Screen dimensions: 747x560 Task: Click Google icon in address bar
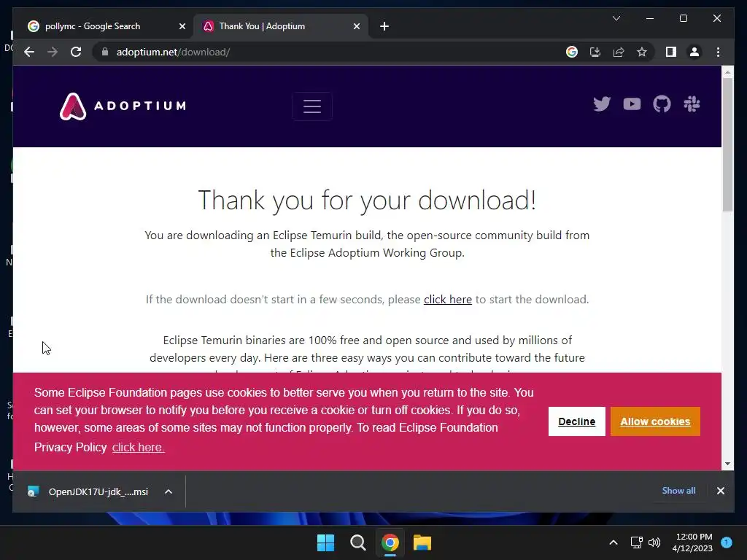[x=572, y=52]
